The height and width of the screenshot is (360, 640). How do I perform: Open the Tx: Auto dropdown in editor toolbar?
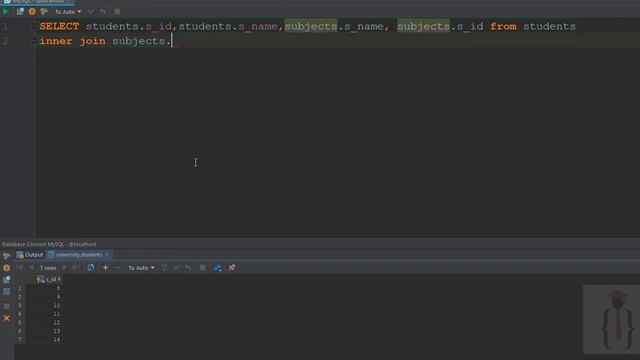click(x=68, y=12)
